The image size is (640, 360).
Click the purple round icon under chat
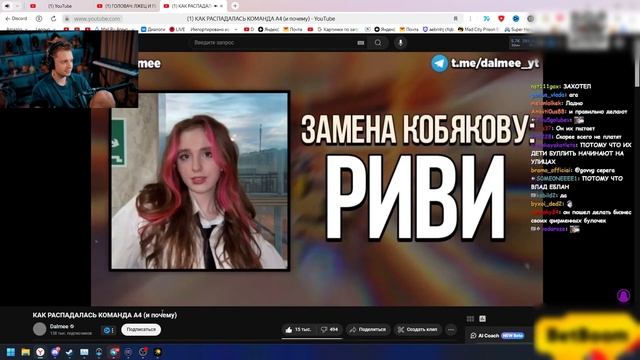[x=624, y=296]
